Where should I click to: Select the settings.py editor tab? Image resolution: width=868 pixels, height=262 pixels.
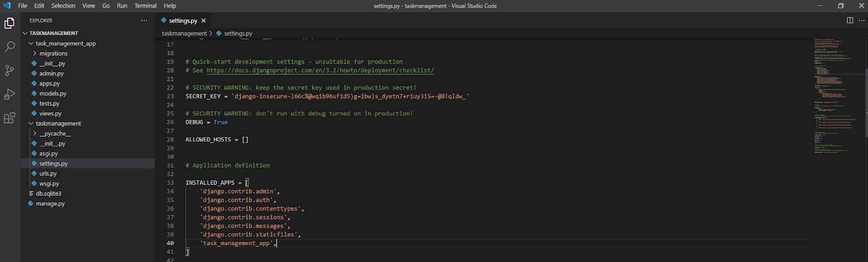coord(183,21)
